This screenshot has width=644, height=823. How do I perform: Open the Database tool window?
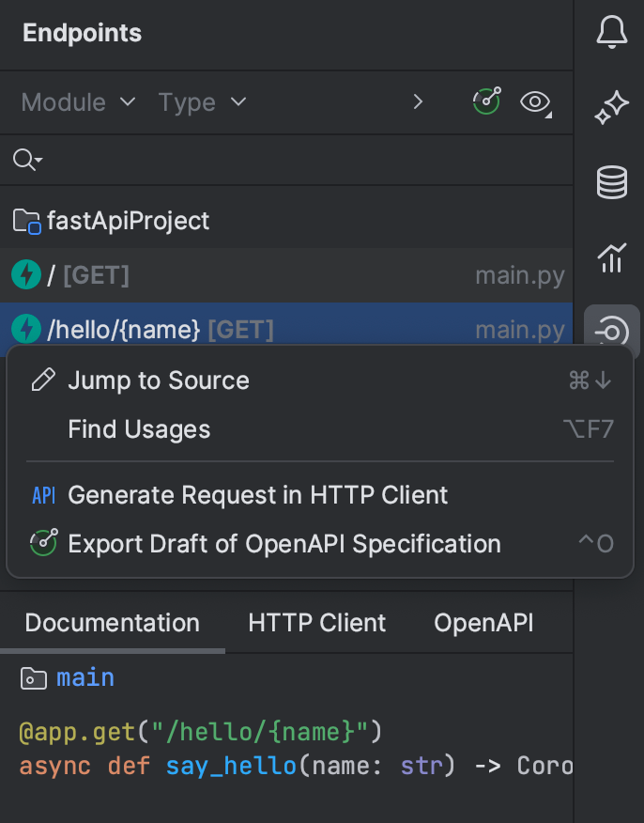pyautogui.click(x=612, y=182)
